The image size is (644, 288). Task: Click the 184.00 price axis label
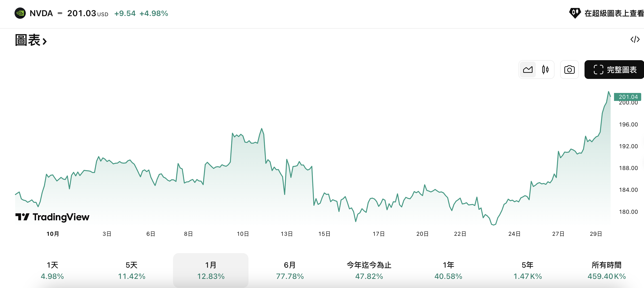628,190
